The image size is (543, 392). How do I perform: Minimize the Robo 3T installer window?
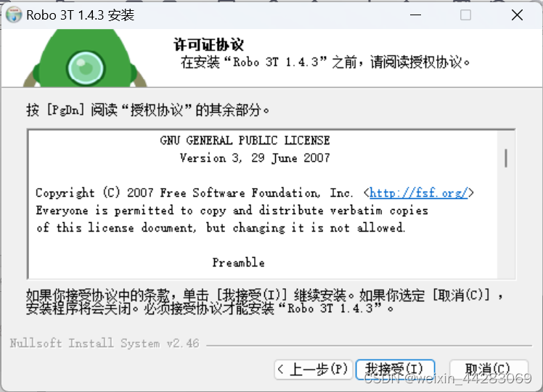click(x=415, y=15)
